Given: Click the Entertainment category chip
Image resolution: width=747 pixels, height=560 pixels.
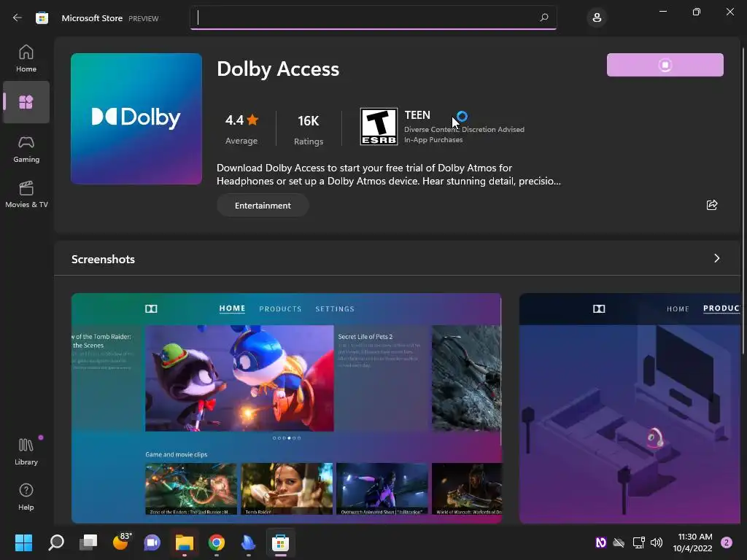Looking at the screenshot, I should [263, 205].
